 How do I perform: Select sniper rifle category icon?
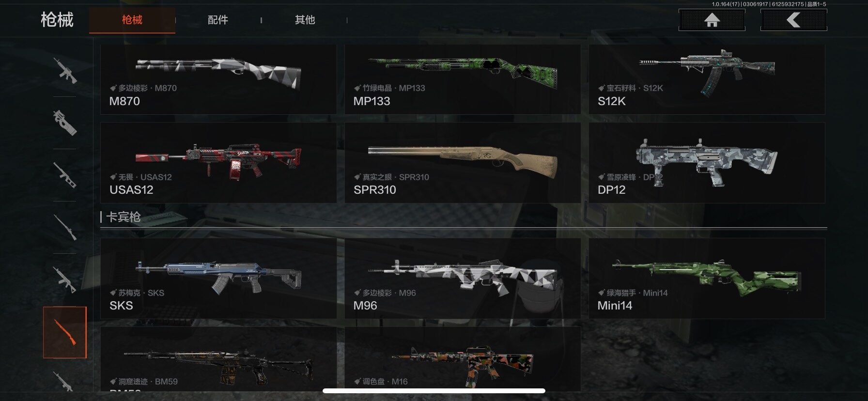click(x=65, y=227)
